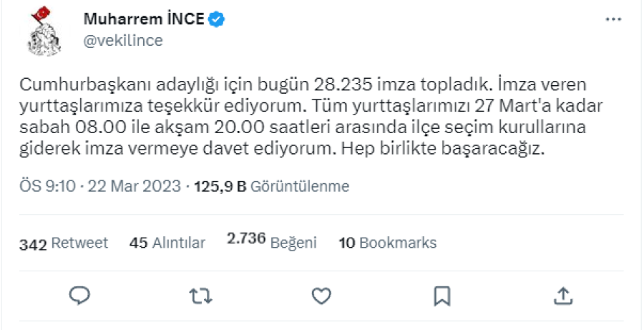Click the 10 Bookmarks count
644x330 pixels.
[387, 243]
